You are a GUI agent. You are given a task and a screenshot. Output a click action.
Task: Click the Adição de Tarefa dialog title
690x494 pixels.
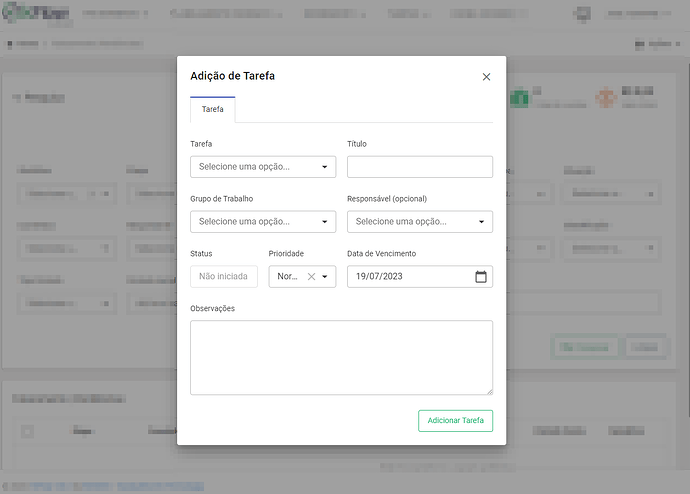tap(232, 76)
